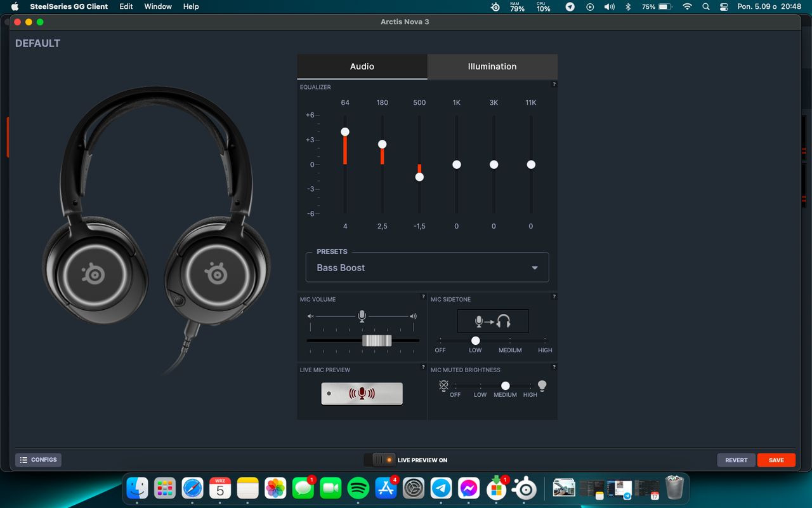Click SteelSeries icon in the menu bar
Viewport: 812px width, 508px height.
coord(495,7)
